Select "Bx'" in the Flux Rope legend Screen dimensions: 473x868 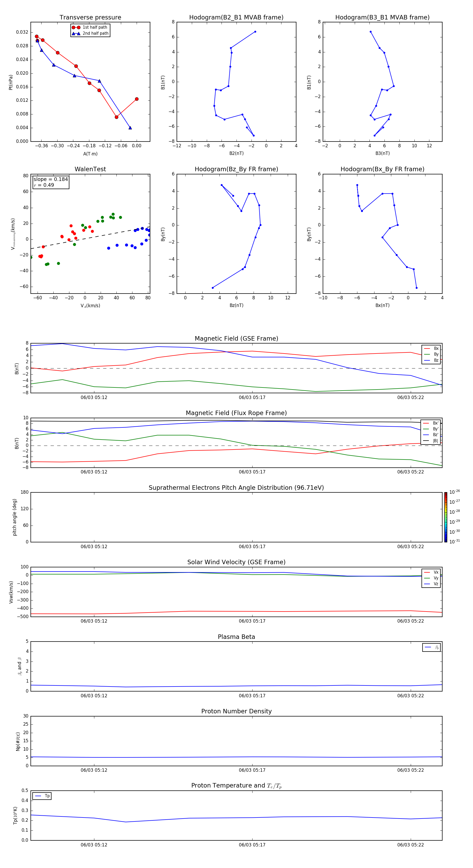pyautogui.click(x=431, y=423)
